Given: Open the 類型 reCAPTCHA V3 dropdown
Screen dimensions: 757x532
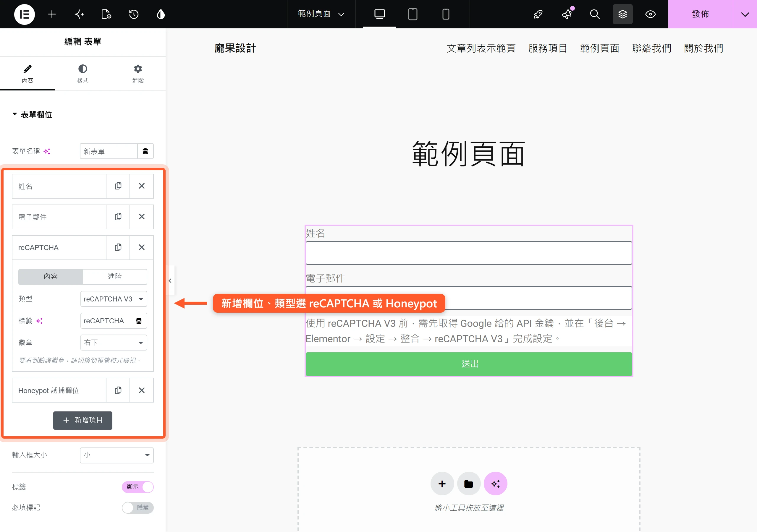Looking at the screenshot, I should (114, 299).
